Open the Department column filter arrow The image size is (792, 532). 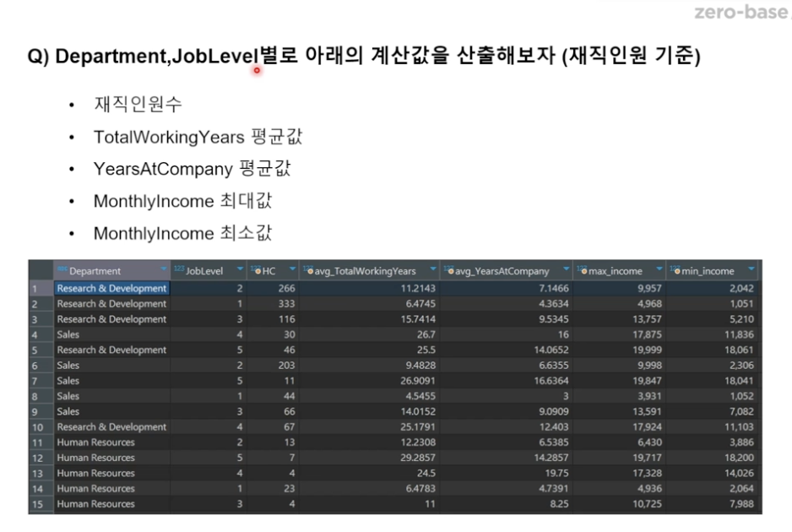point(163,269)
